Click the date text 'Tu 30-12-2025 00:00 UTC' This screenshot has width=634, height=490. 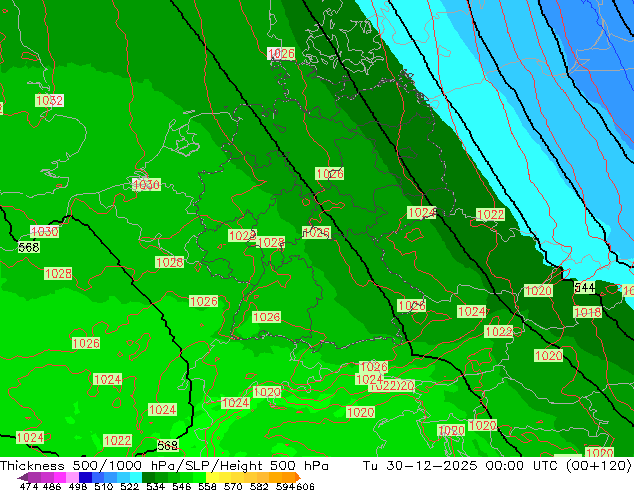pyautogui.click(x=462, y=466)
